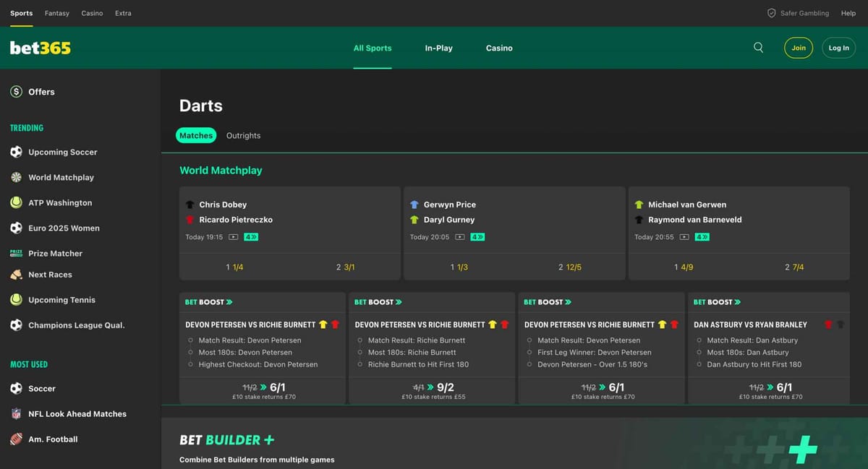Click the Champions League Qual. ball icon
This screenshot has height=469, width=868.
(16, 325)
